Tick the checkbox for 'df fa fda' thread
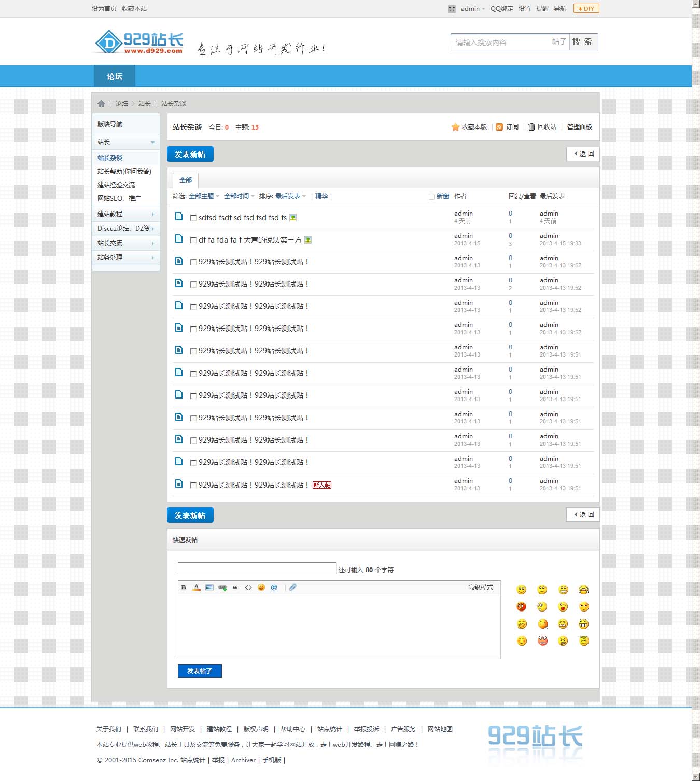 pyautogui.click(x=193, y=240)
